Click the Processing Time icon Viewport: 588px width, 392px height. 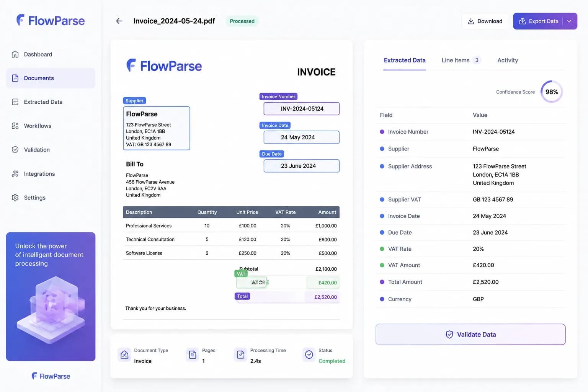click(x=240, y=355)
